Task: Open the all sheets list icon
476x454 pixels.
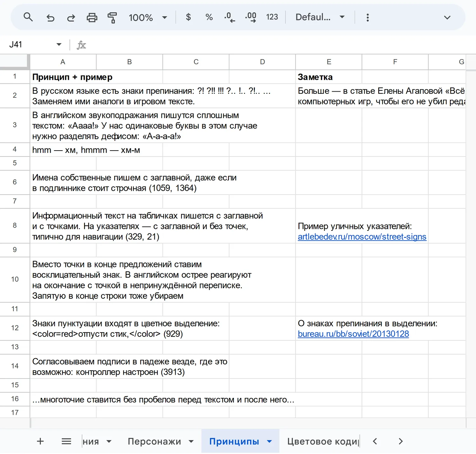Action: pos(66,441)
